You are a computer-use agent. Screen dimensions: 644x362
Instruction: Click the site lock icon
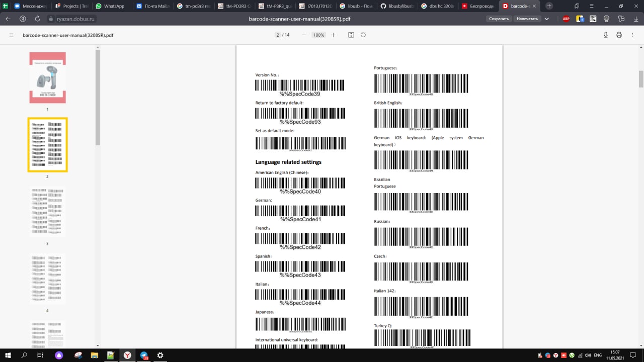51,19
